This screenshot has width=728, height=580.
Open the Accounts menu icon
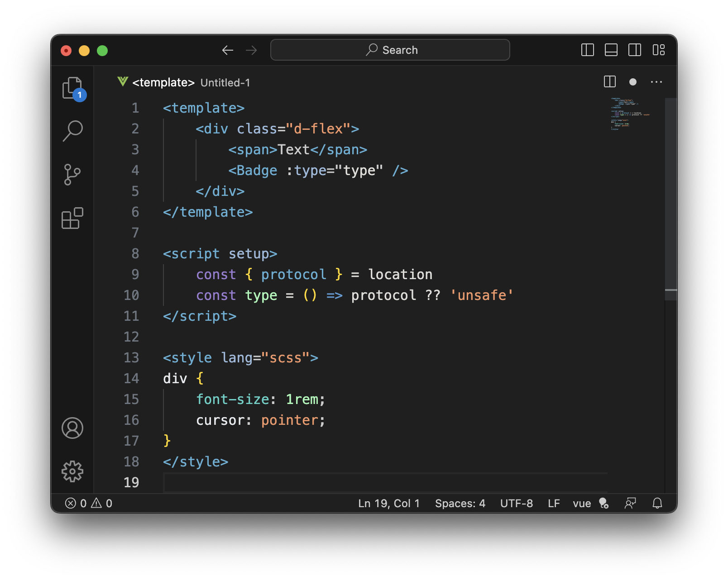point(72,428)
